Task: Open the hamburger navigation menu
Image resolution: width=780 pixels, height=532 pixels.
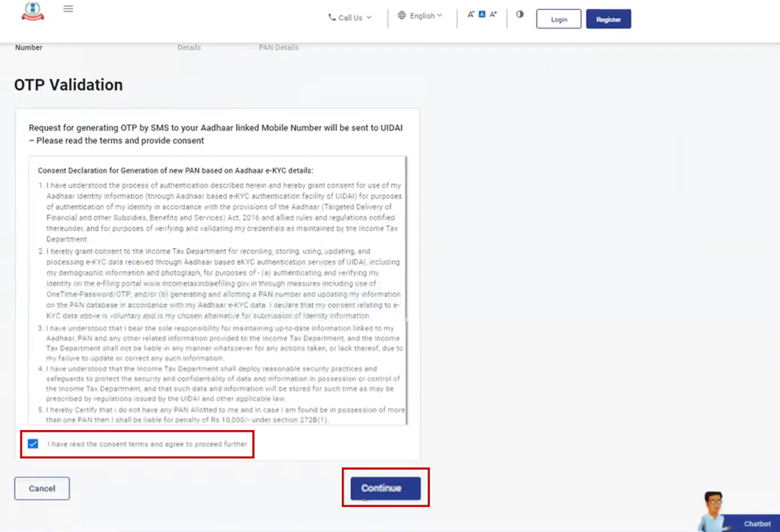Action: [x=68, y=9]
